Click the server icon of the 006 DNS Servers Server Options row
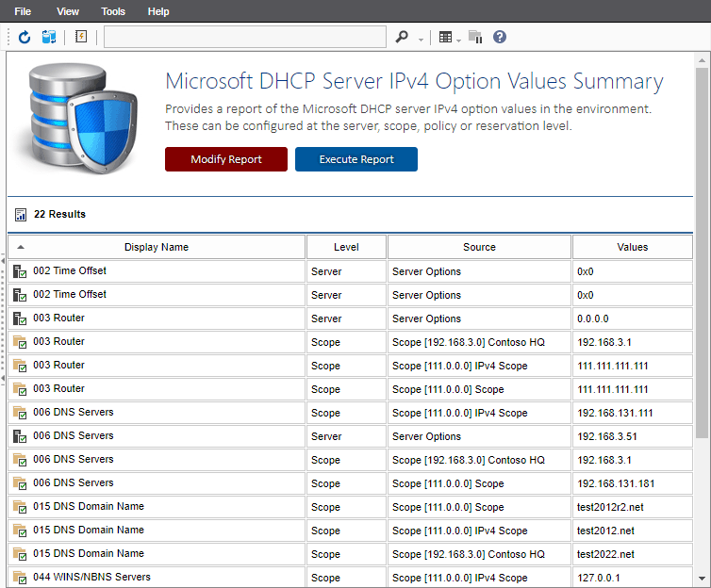Image resolution: width=711 pixels, height=588 pixels. (x=20, y=436)
